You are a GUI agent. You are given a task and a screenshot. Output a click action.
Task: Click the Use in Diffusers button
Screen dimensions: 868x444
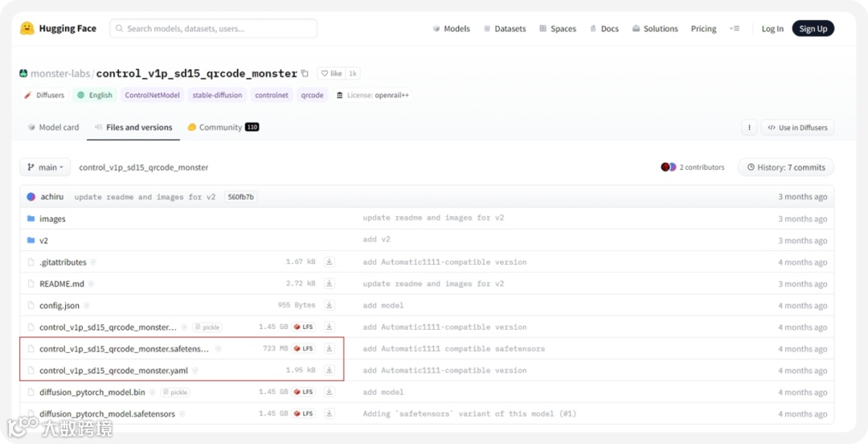[x=797, y=128]
